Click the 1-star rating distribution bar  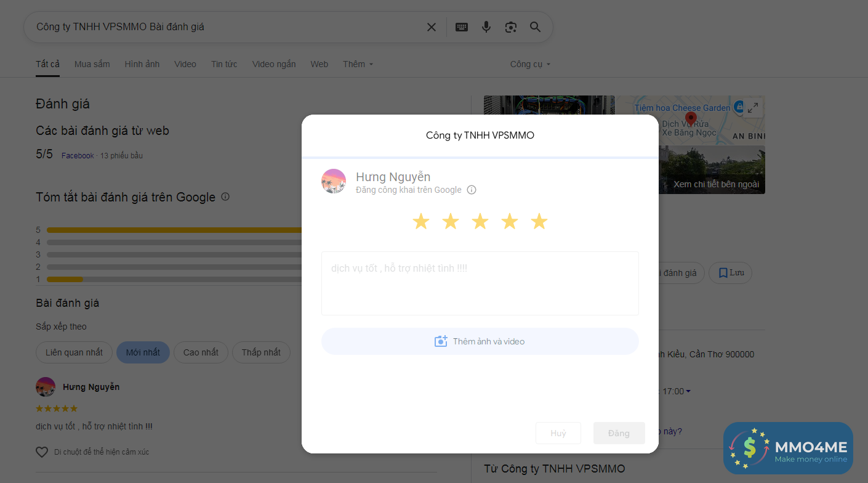(174, 279)
